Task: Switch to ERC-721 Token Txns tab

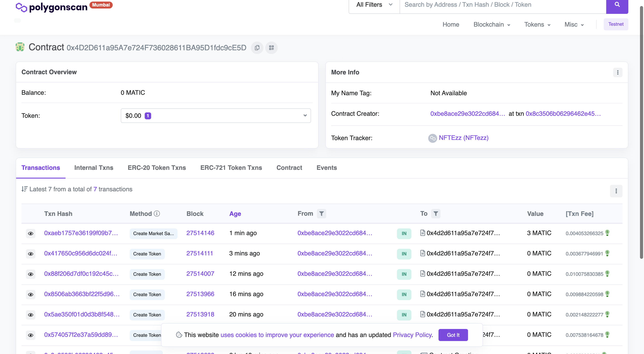Action: (x=231, y=168)
